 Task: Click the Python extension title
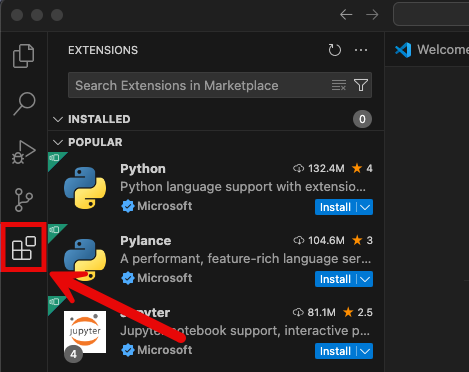(143, 169)
